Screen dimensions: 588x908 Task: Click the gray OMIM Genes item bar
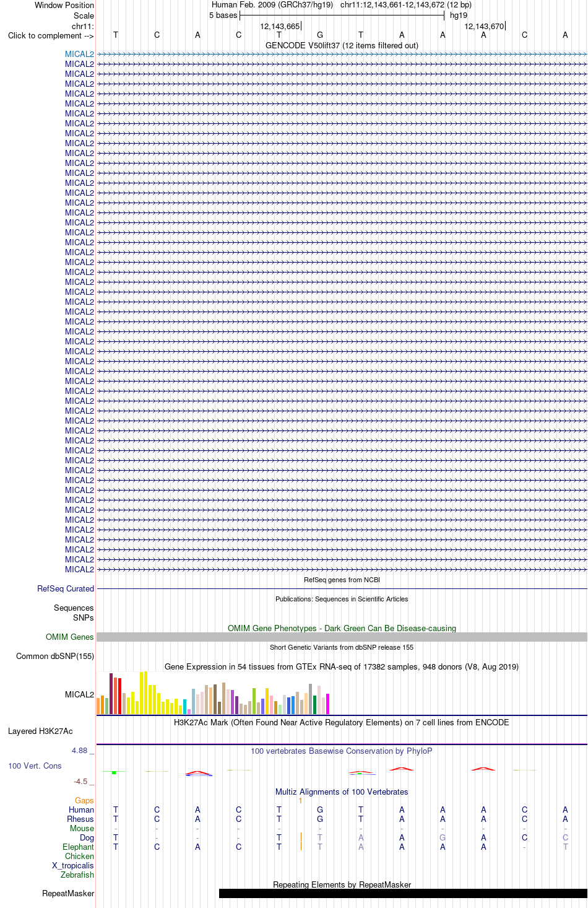click(342, 637)
